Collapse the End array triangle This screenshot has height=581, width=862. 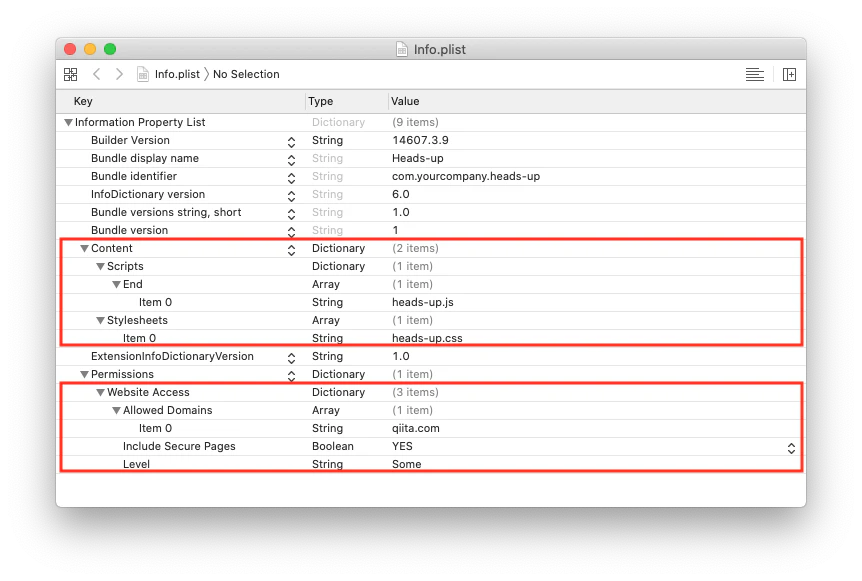[116, 285]
